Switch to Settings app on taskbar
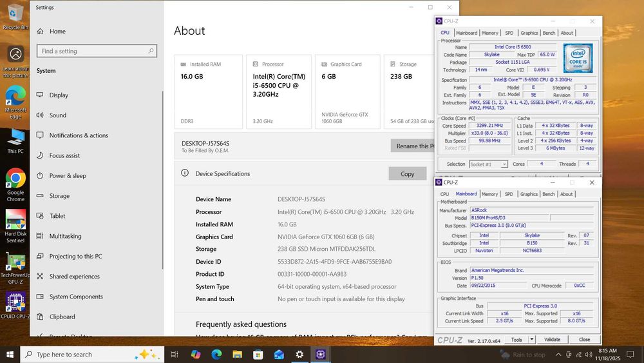The width and height of the screenshot is (644, 363). [x=300, y=355]
